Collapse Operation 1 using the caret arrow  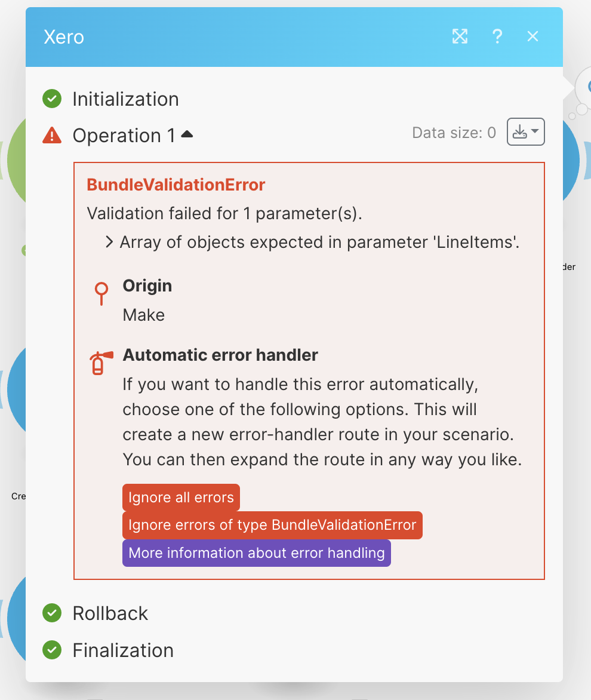(187, 135)
